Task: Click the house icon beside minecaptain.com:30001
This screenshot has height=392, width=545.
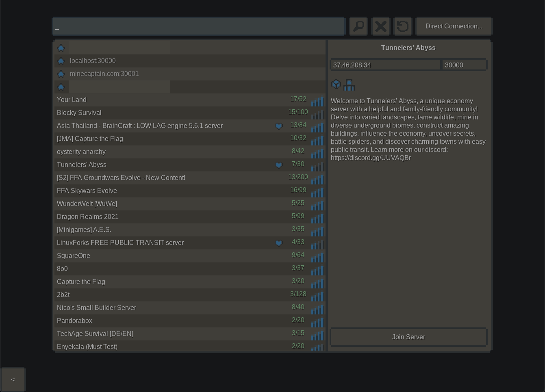Action: click(61, 74)
